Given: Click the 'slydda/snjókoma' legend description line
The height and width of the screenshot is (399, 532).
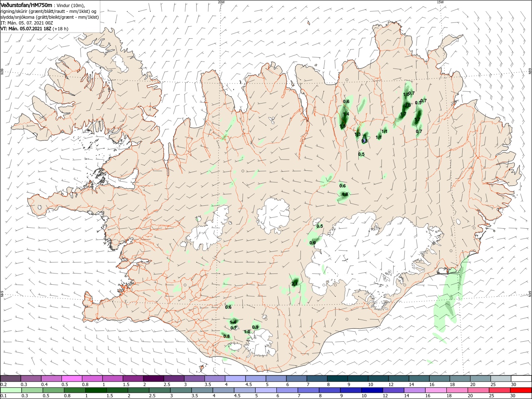Looking at the screenshot, I should [x=49, y=17].
